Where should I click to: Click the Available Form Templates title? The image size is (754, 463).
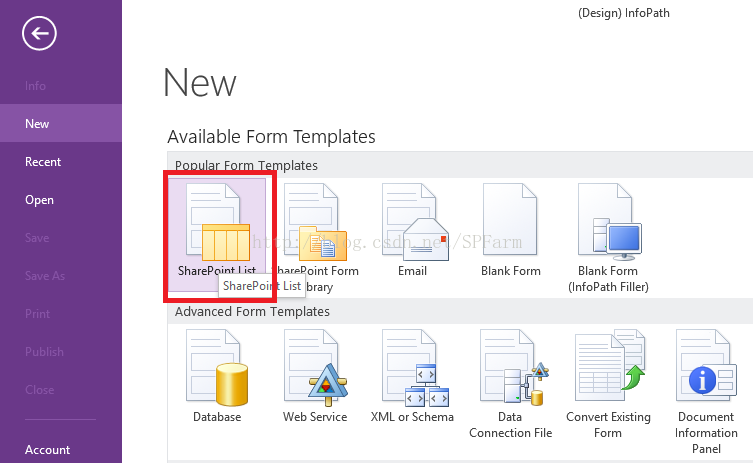tap(271, 137)
